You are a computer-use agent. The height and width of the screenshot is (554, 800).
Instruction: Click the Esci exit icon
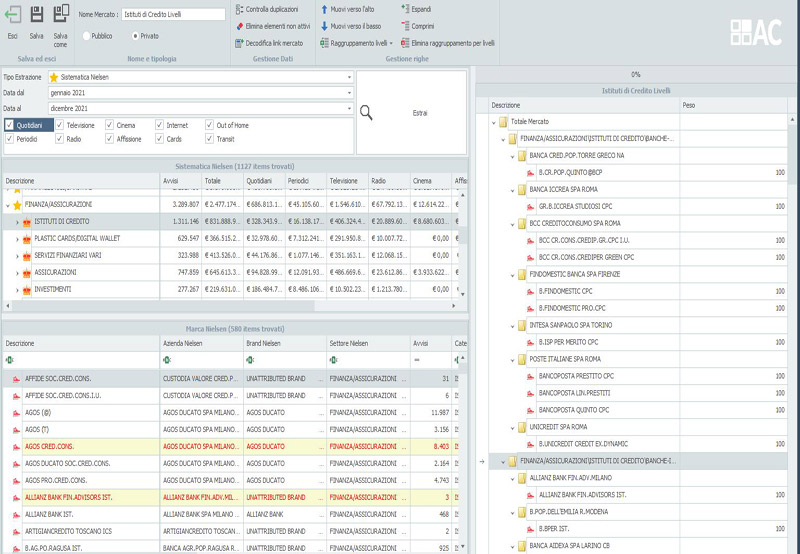13,15
